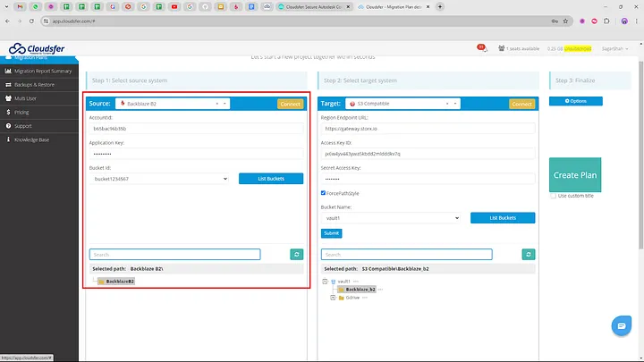Open Backups & Restore page
644x362 pixels.
click(34, 85)
